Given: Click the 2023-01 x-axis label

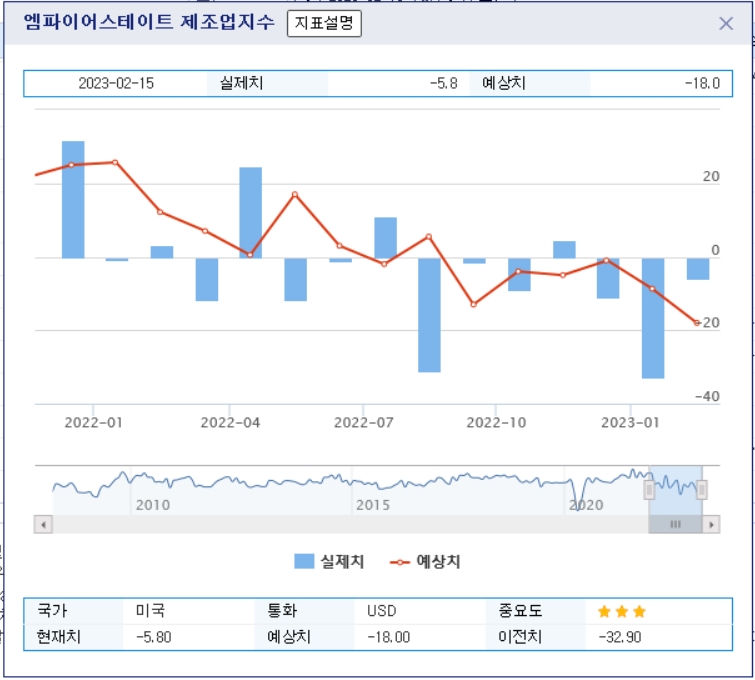Looking at the screenshot, I should pyautogui.click(x=630, y=422).
